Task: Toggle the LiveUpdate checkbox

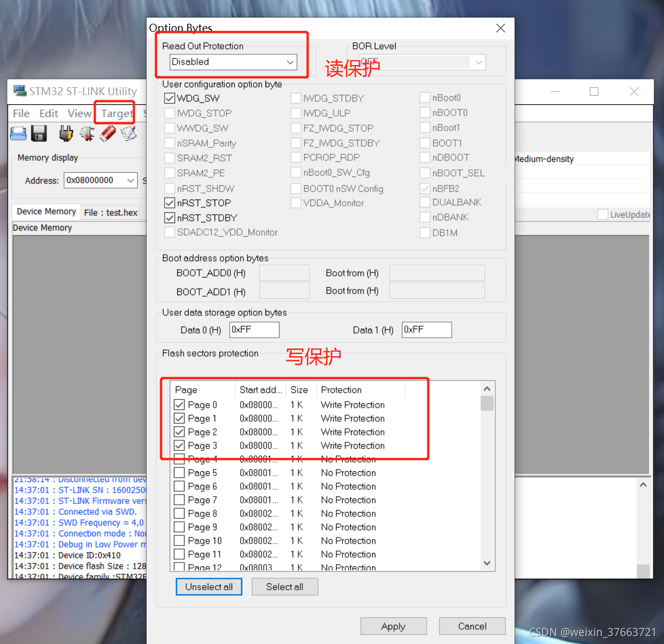Action: (x=603, y=215)
